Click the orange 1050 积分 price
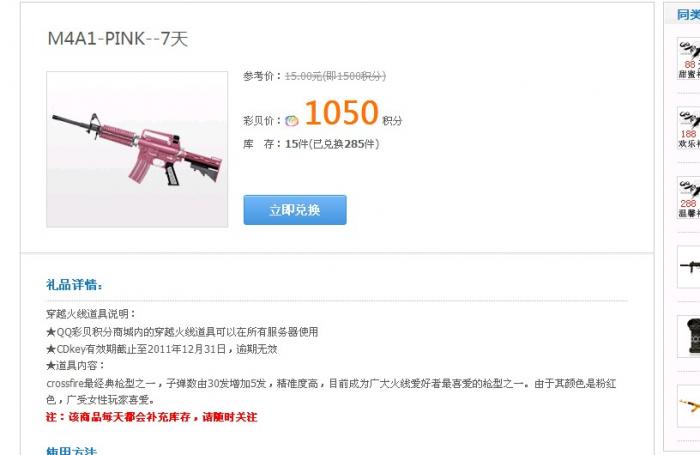The image size is (700, 455). [354, 113]
